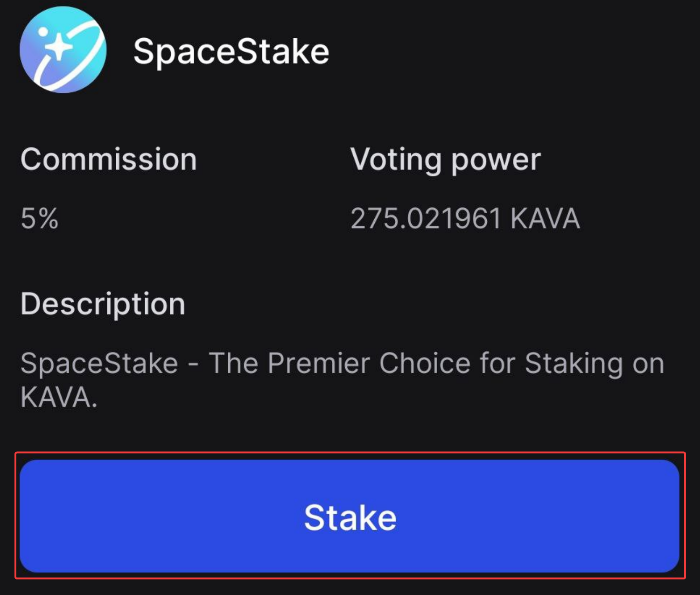The image size is (700, 595).
Task: Click the word SpaceStake in the description
Action: pyautogui.click(x=99, y=364)
